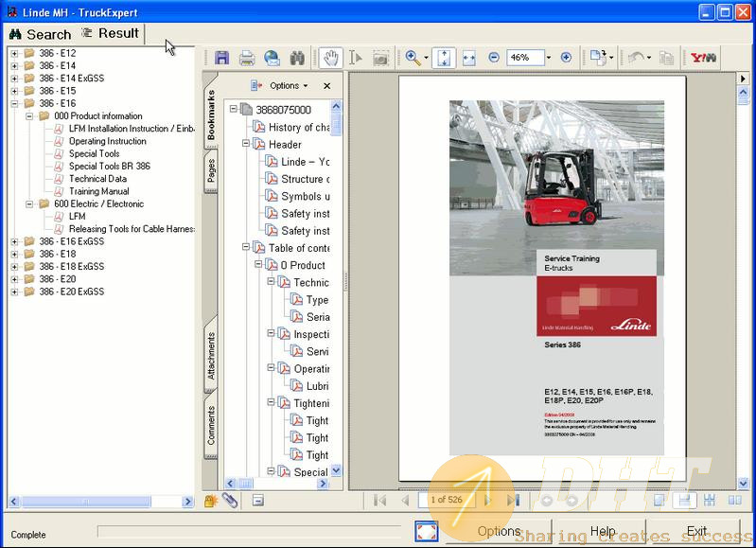This screenshot has height=548, width=756.
Task: Open the Pages side tab
Action: coord(211,170)
